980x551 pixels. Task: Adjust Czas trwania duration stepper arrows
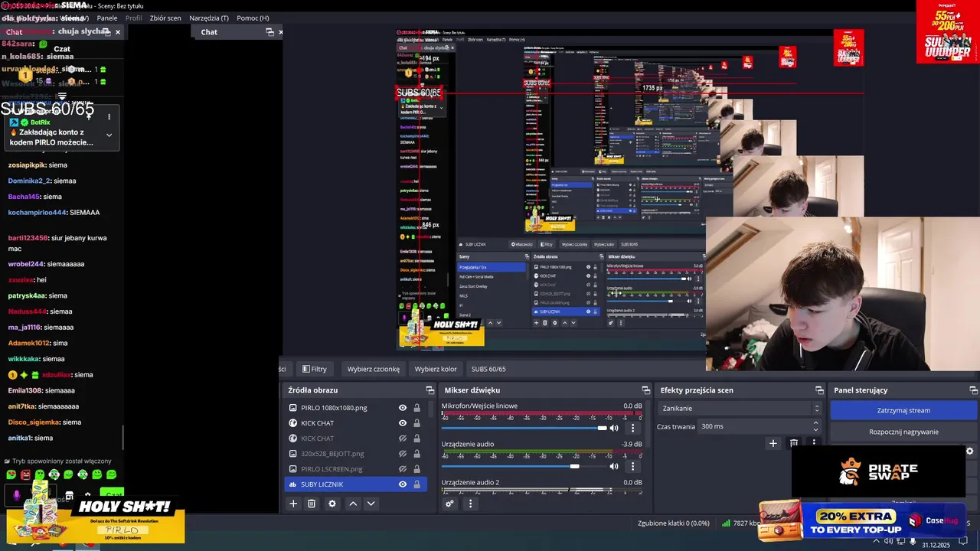(x=815, y=426)
